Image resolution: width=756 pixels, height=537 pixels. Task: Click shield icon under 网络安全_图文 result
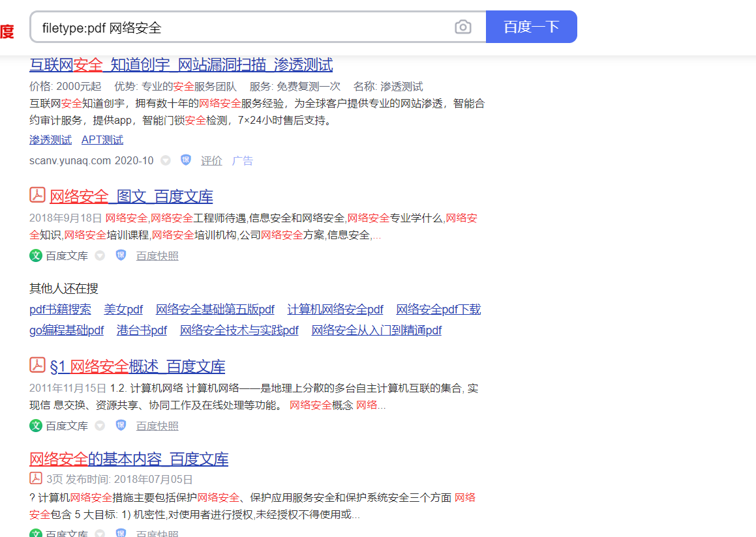(x=121, y=255)
